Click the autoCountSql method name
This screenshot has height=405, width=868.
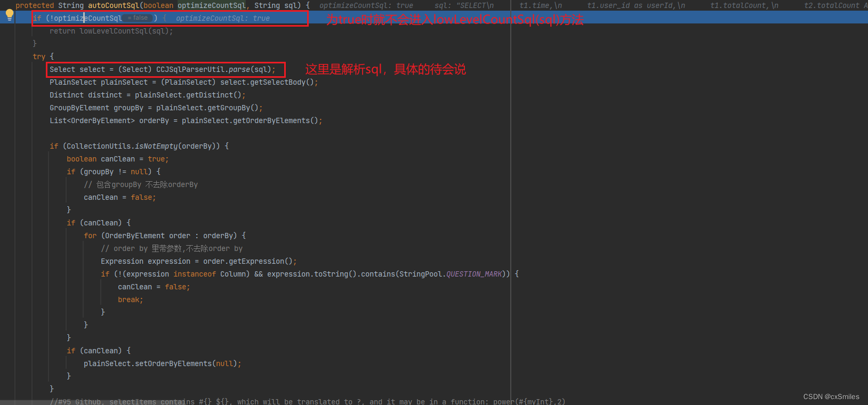[x=114, y=5]
